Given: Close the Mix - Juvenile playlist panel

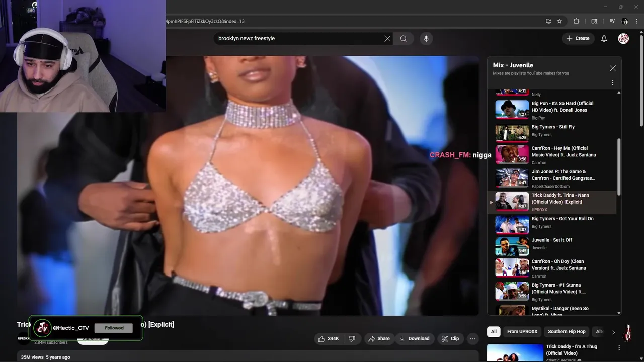Looking at the screenshot, I should [x=612, y=68].
